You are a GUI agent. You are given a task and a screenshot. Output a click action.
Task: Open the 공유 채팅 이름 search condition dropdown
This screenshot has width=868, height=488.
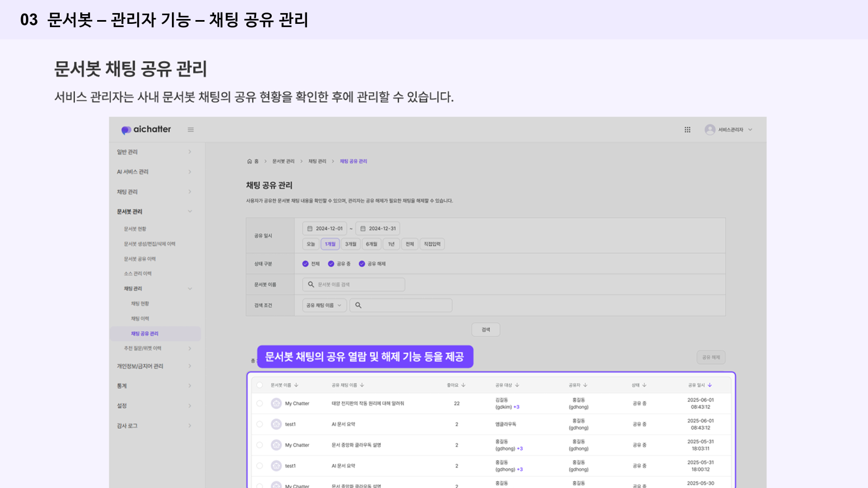[x=324, y=305]
